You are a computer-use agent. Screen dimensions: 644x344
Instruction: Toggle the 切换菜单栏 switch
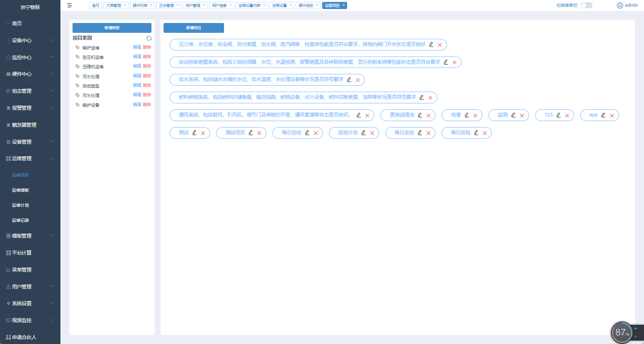point(586,5)
